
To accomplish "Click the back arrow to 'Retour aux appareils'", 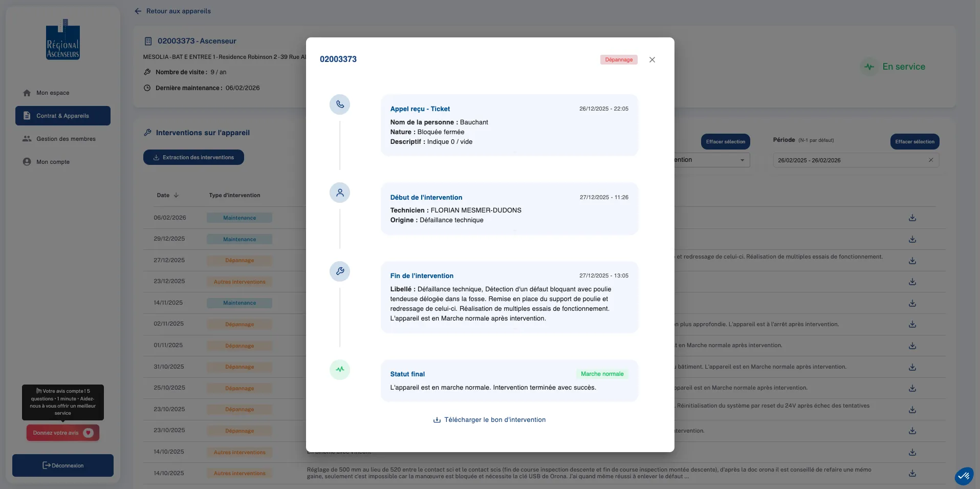I will [138, 11].
